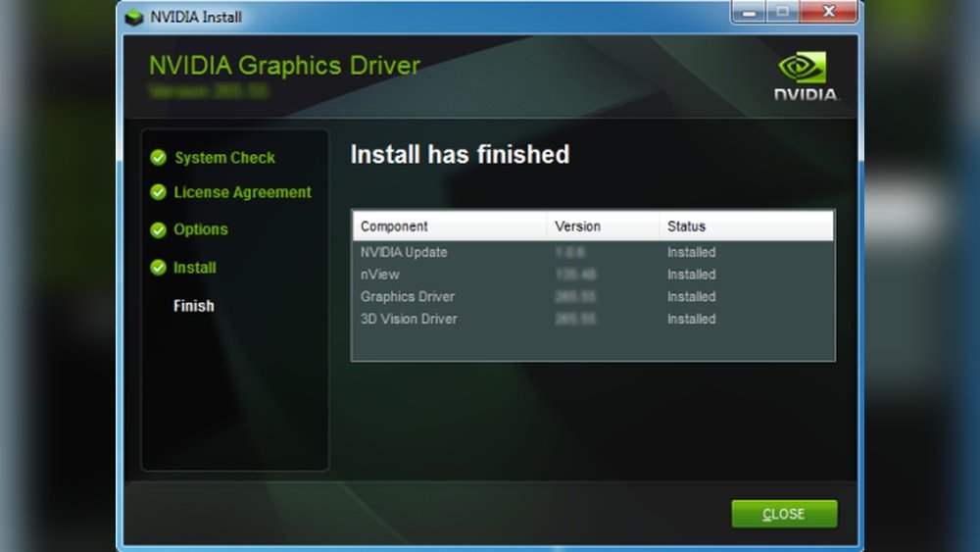Select the Graphics Driver component row
Image resolution: width=980 pixels, height=552 pixels.
click(x=593, y=296)
